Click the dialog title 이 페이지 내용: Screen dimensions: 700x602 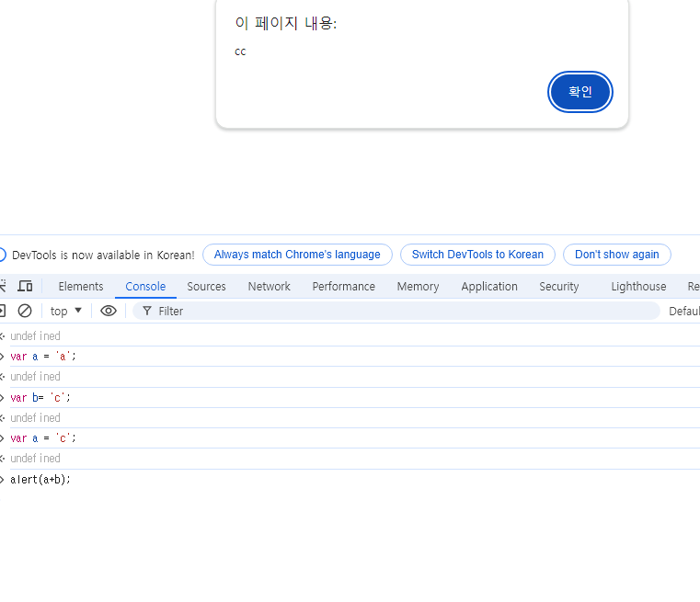(286, 23)
